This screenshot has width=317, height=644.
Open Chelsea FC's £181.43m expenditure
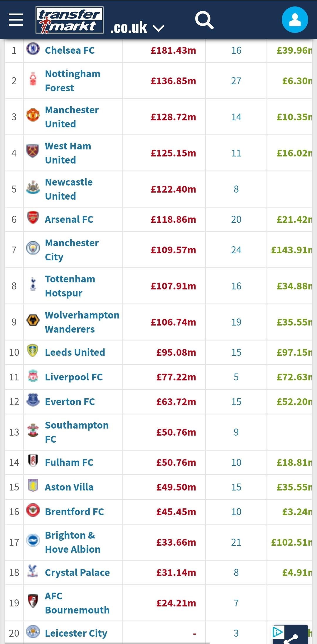173,50
